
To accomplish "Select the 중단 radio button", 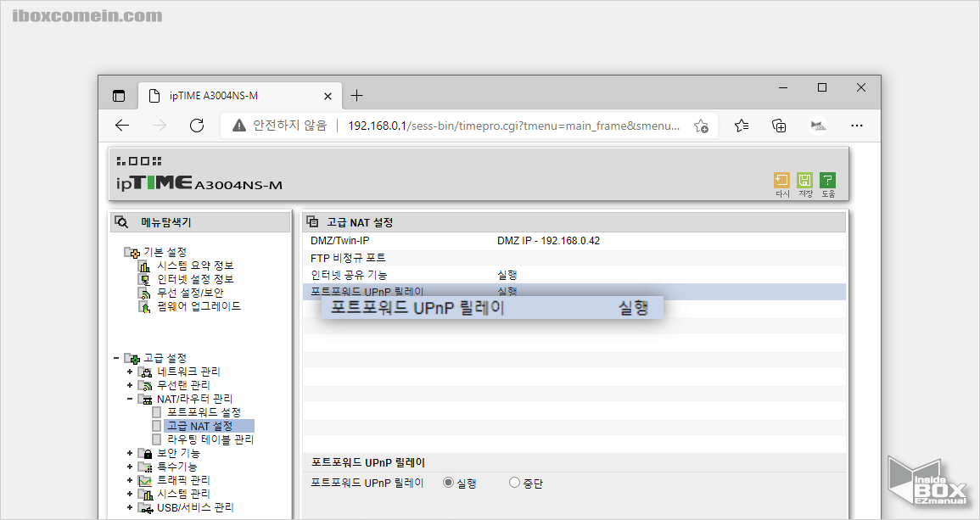I will point(512,482).
